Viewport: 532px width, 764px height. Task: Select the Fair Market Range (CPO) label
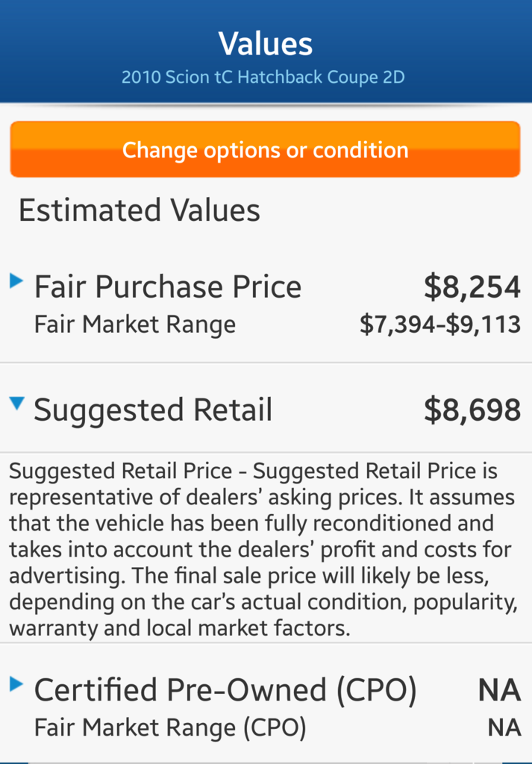pos(171,728)
